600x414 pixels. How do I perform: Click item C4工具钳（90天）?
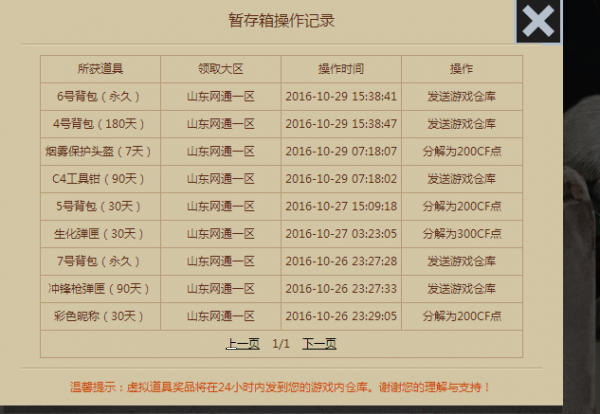coord(99,179)
